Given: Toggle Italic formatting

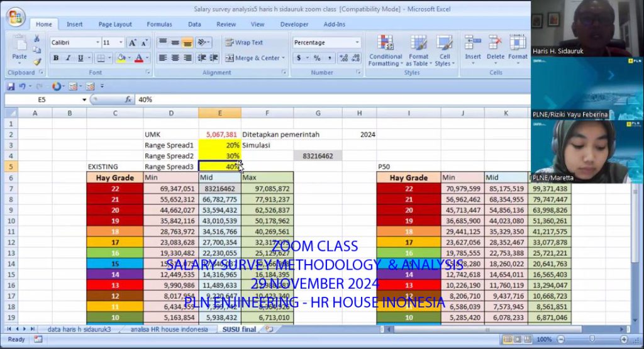Looking at the screenshot, I should (x=68, y=58).
